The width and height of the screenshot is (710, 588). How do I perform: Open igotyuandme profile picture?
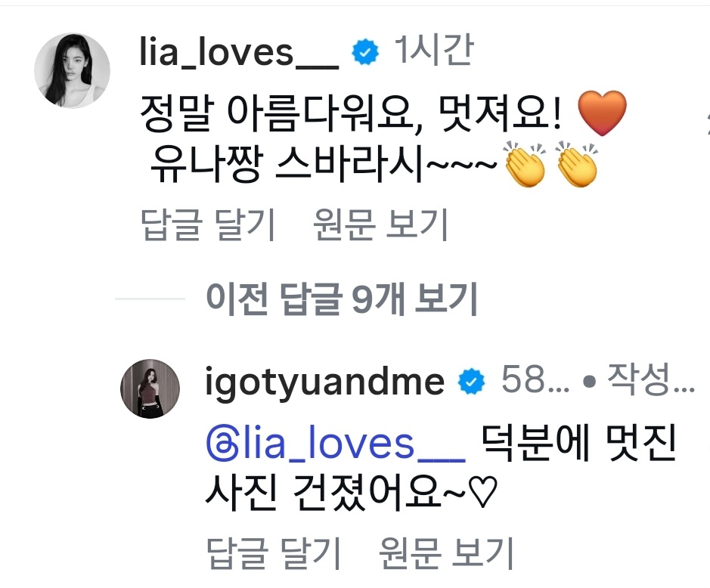pyautogui.click(x=151, y=388)
